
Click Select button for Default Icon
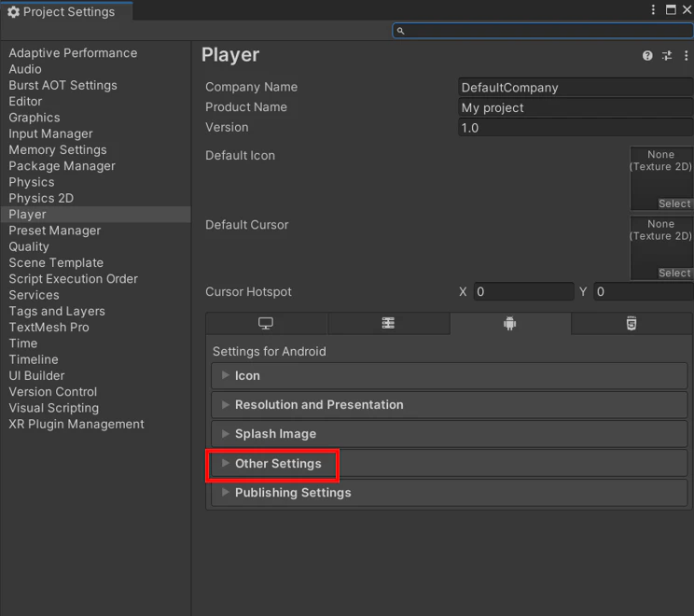pyautogui.click(x=674, y=203)
